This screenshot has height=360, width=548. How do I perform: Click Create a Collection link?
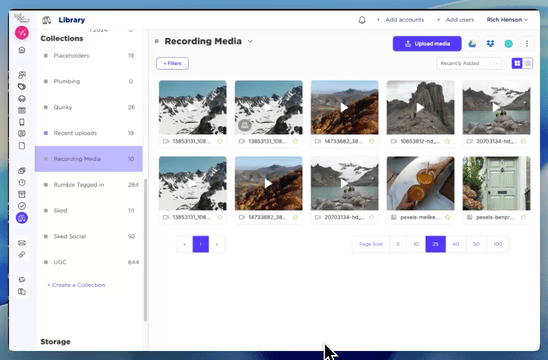(x=76, y=285)
